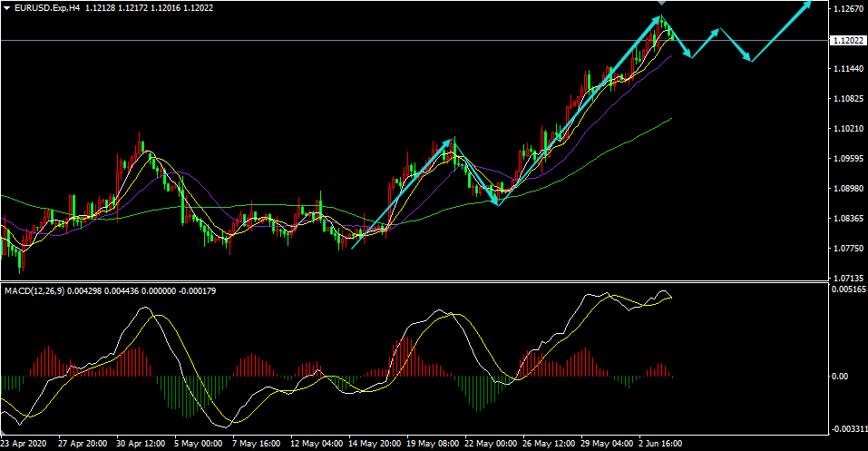The height and width of the screenshot is (451, 868).
Task: Click the 1.07750 price axis label
Action: point(849,249)
